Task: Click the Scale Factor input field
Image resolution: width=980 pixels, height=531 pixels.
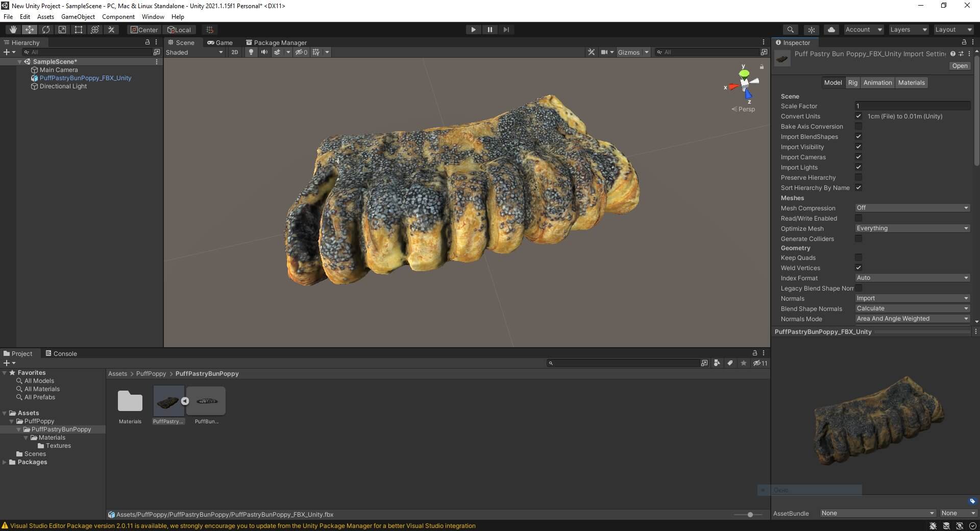Action: coord(912,106)
